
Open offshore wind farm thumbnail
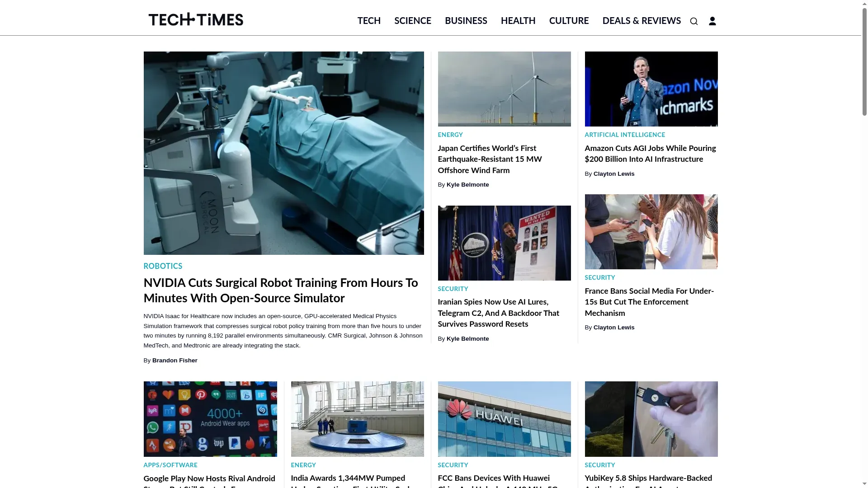point(504,89)
